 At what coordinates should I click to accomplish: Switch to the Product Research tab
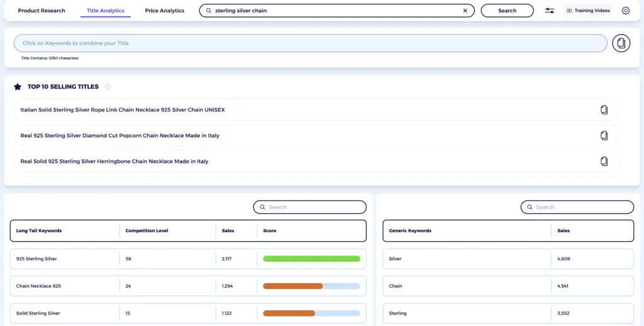point(42,11)
